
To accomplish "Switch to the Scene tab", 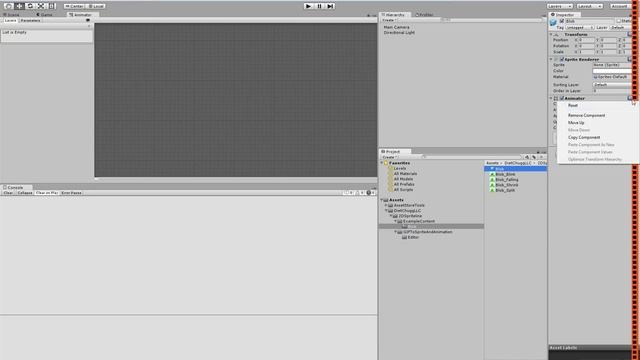I will click(x=11, y=15).
